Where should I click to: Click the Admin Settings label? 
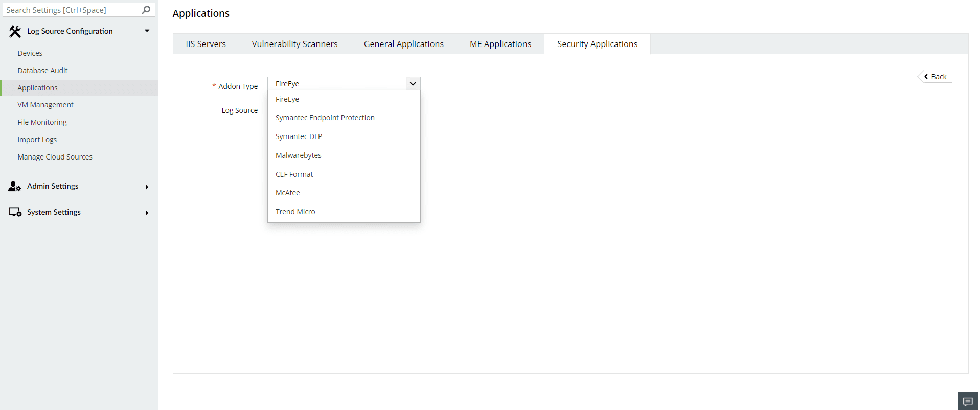coord(53,186)
